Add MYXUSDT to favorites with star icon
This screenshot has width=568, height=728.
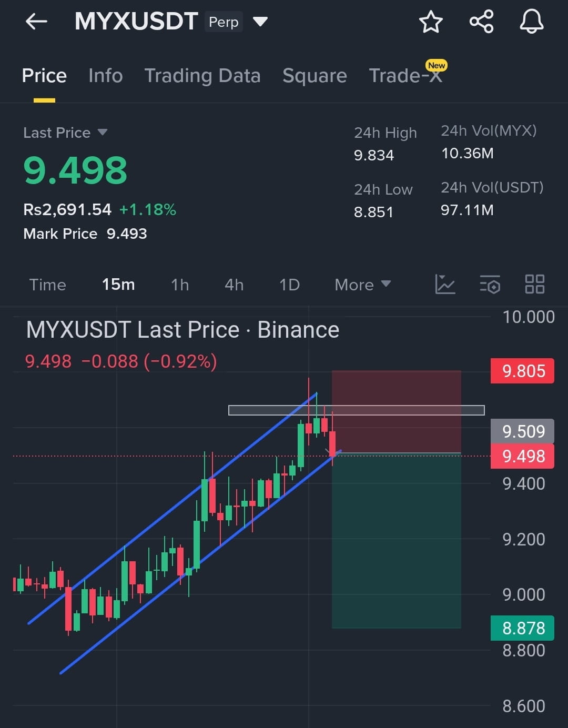pos(431,22)
